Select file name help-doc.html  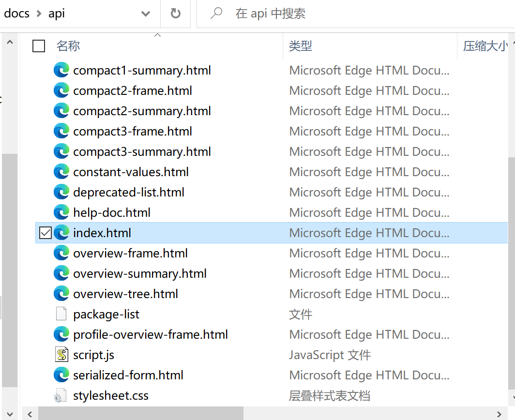[x=112, y=213]
